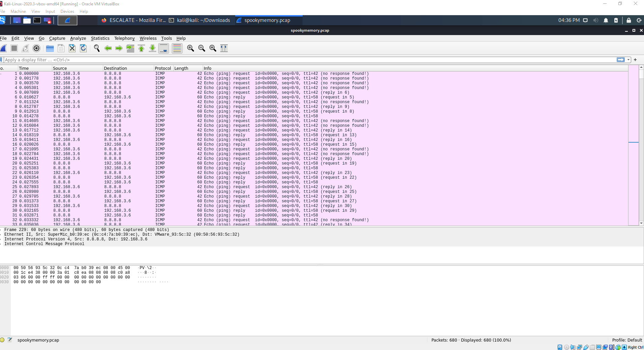Open a capture file with the folder icon
Viewport: 644px width, 350px height.
[50, 48]
